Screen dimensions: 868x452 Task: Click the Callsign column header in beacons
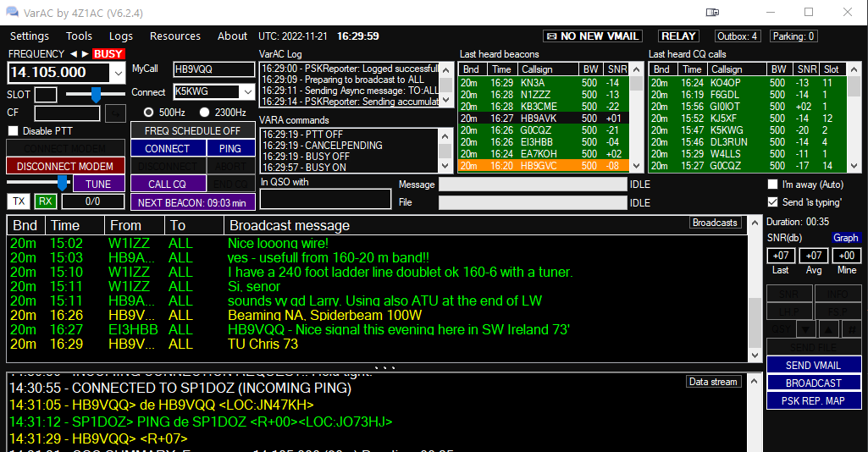click(x=548, y=69)
